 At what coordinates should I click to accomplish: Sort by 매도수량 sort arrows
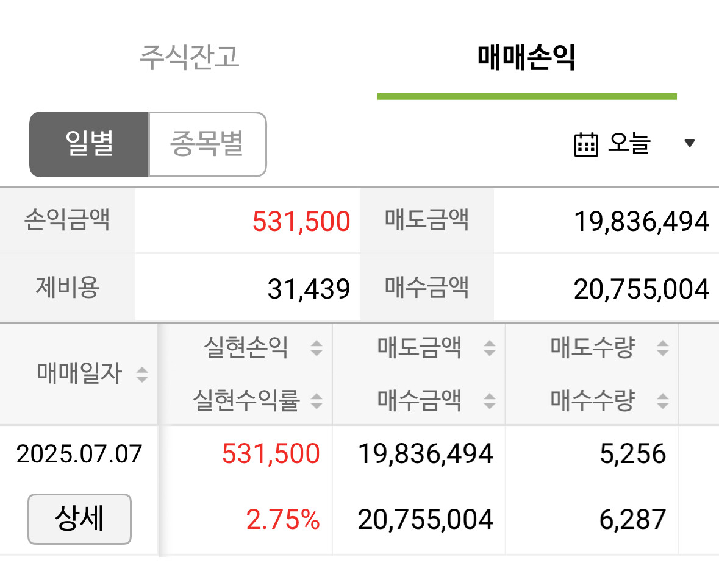[662, 349]
